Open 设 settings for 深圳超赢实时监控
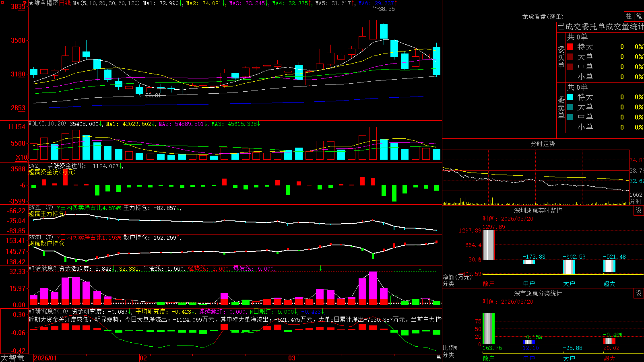The width and height of the screenshot is (644, 362). click(639, 210)
